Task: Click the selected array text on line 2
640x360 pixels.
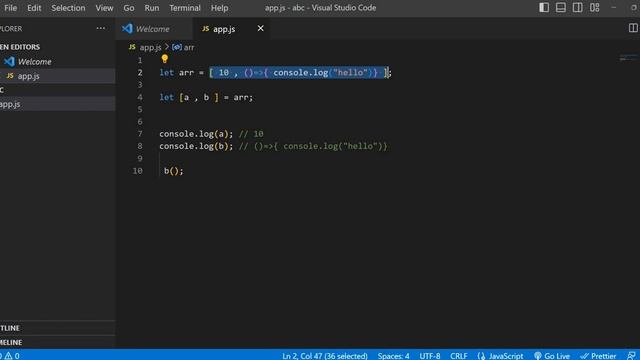Action: coord(298,73)
